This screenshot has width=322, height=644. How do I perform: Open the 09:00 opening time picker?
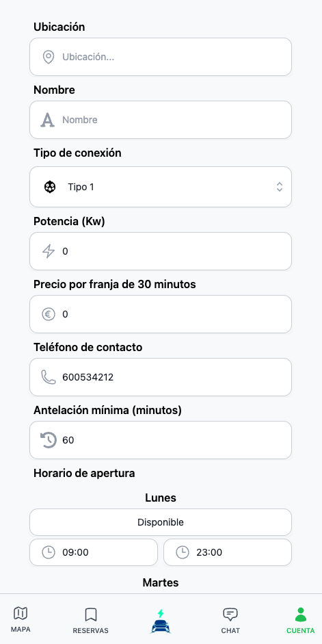94,552
